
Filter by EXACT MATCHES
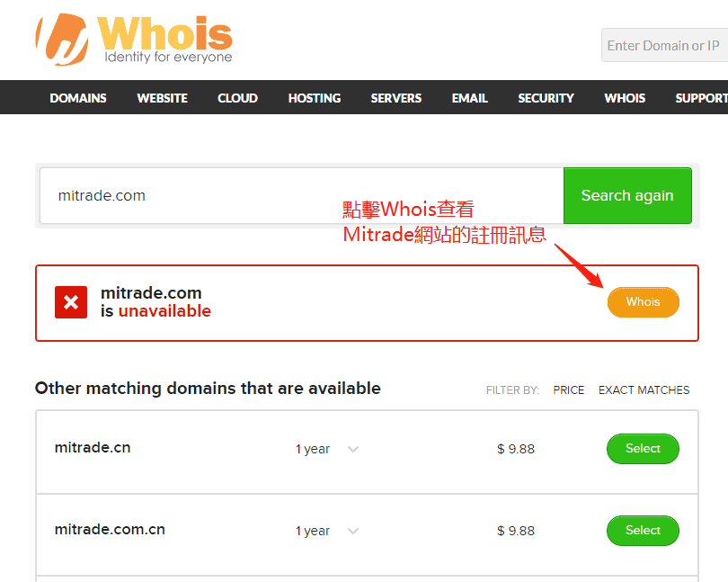[644, 390]
